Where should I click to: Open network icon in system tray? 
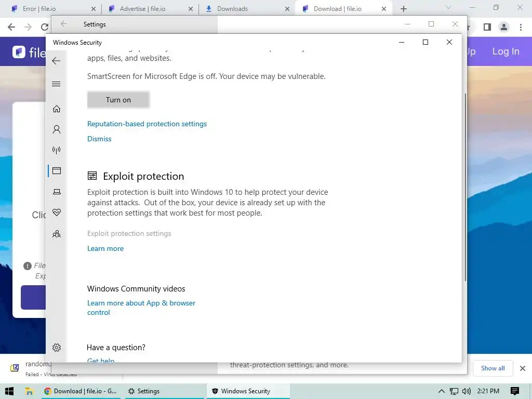(x=454, y=391)
